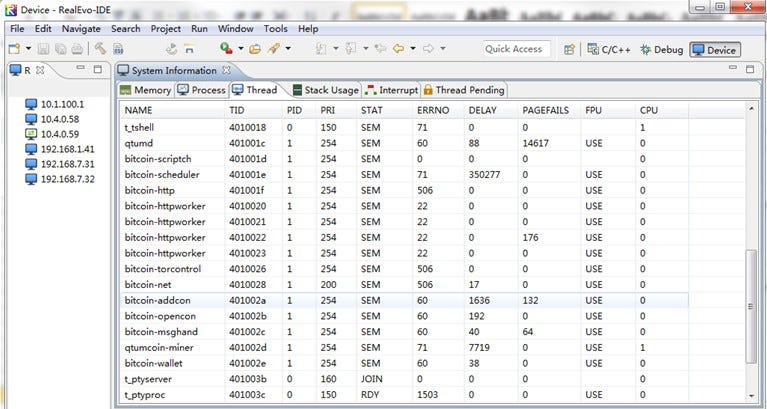The image size is (767, 409).
Task: Select the qtumd thread row
Action: point(404,143)
